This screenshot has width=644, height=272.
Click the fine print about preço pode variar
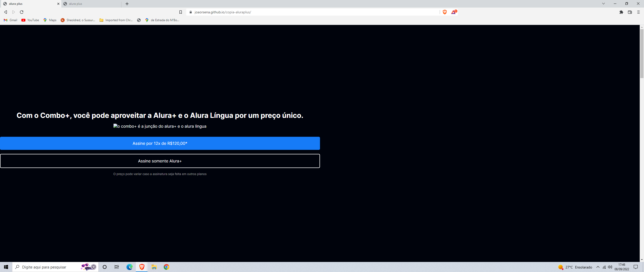(x=160, y=174)
